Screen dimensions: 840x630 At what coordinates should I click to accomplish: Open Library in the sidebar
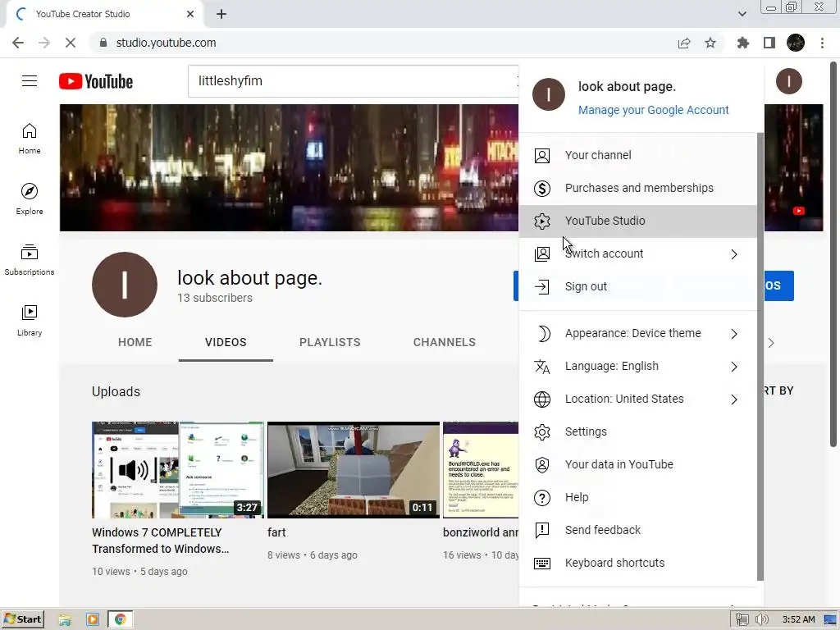click(x=30, y=321)
